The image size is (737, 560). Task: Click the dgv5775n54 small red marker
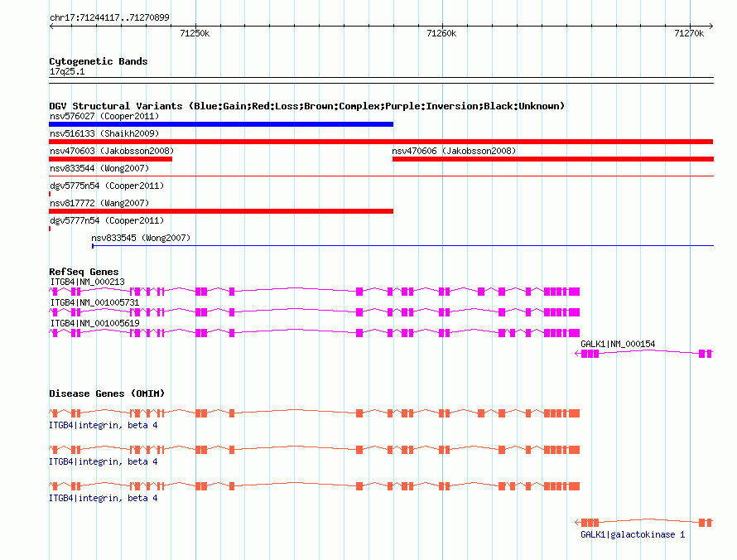pos(50,194)
